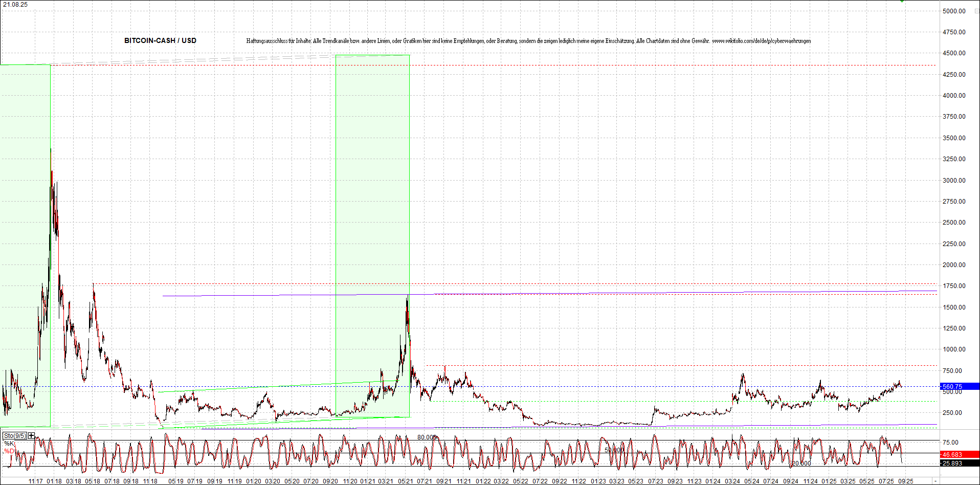Collapse the price panel using minus box
This screenshot has height=485, width=980.
coord(976,11)
